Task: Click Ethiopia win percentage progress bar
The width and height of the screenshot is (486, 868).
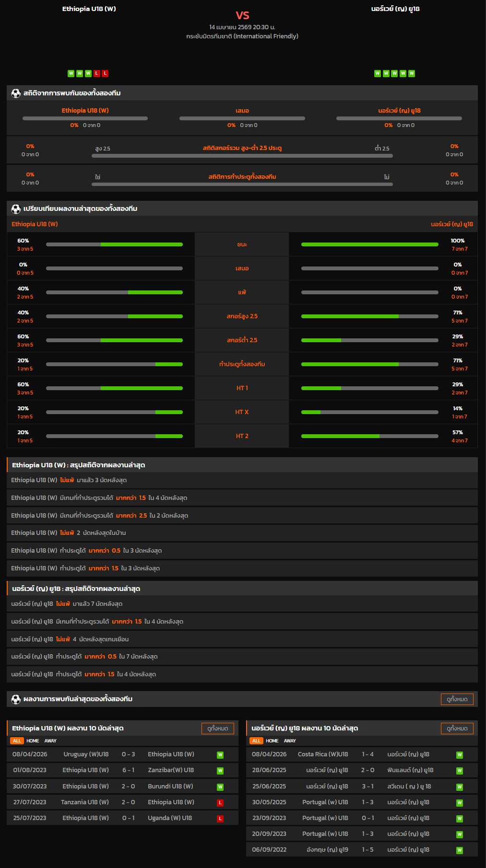Action: click(114, 244)
